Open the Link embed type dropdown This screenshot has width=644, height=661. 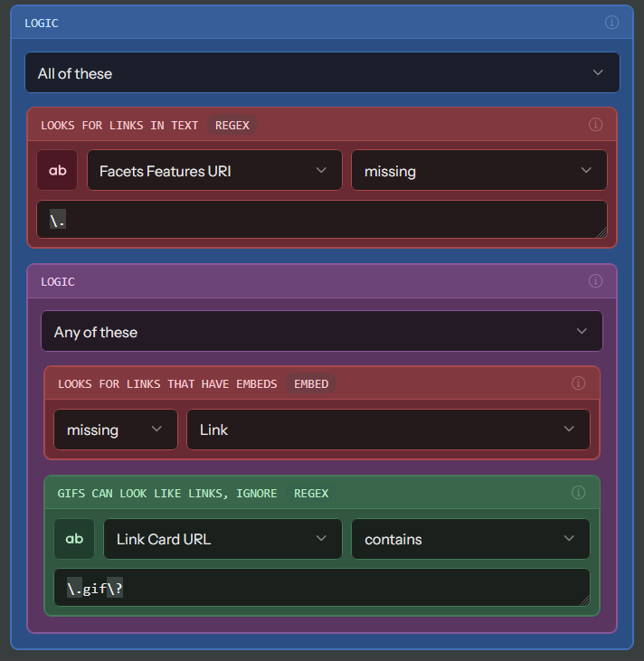[388, 430]
